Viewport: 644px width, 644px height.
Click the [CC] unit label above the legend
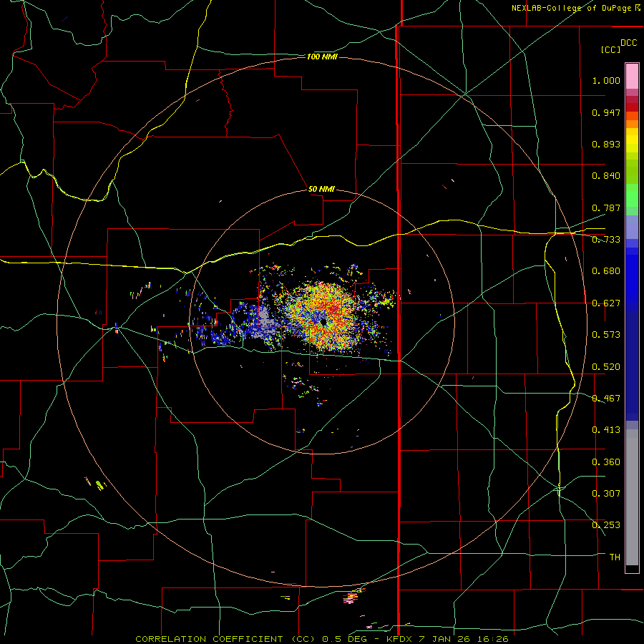[610, 49]
